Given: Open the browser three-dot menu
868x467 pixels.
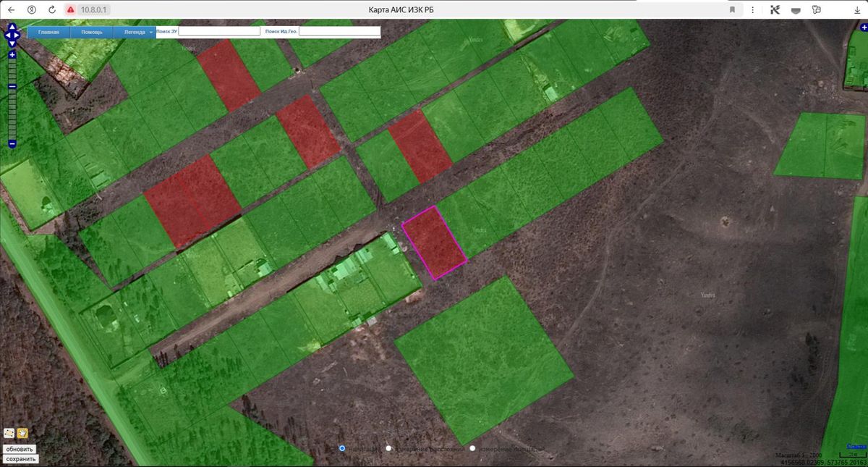Looking at the screenshot, I should pyautogui.click(x=753, y=9).
